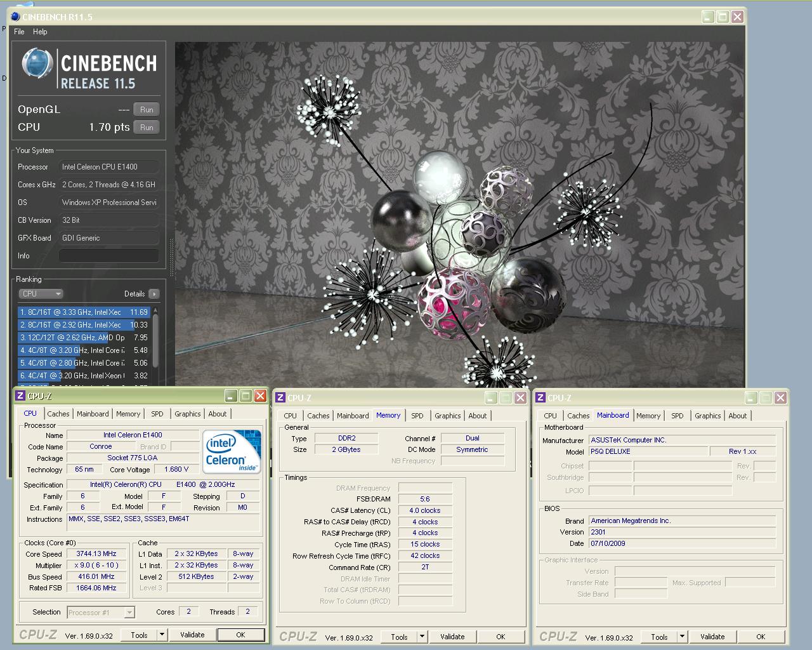Expand Tools dropdown arrow in left CPU-Z window
Screen dimensions: 812x650
tap(162, 635)
